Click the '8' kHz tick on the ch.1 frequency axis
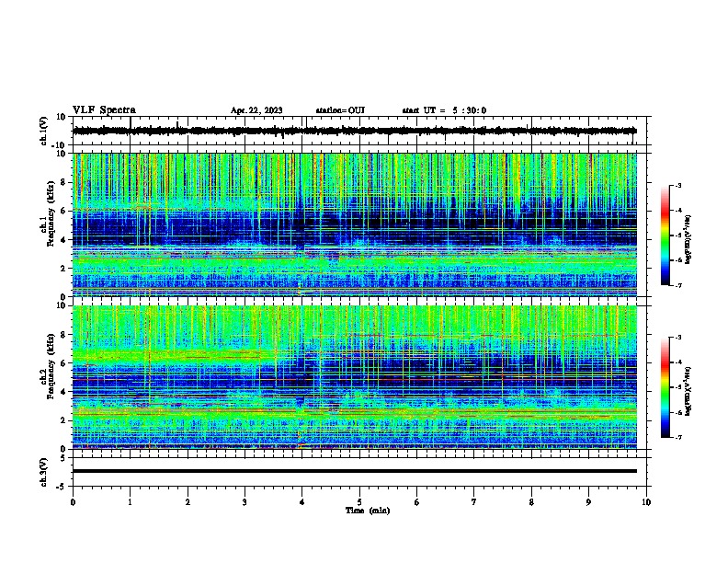Image resolution: width=728 pixels, height=563 pixels. (x=64, y=182)
